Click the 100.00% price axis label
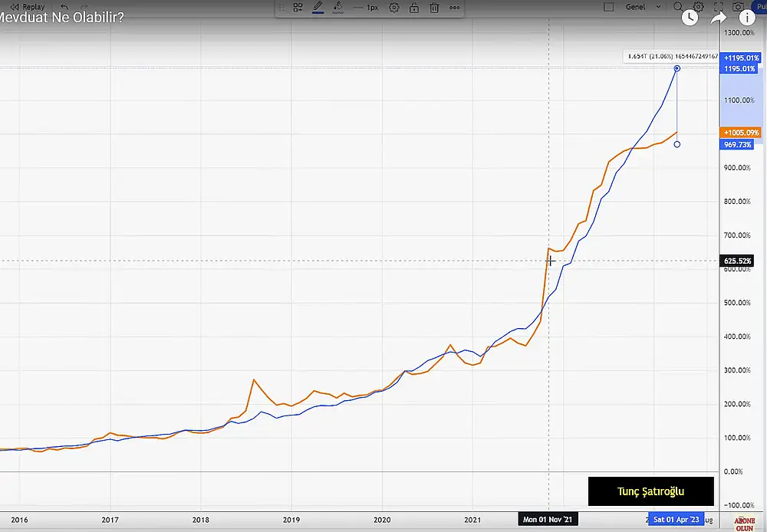Viewport: 767px width, 532px height. tap(737, 438)
